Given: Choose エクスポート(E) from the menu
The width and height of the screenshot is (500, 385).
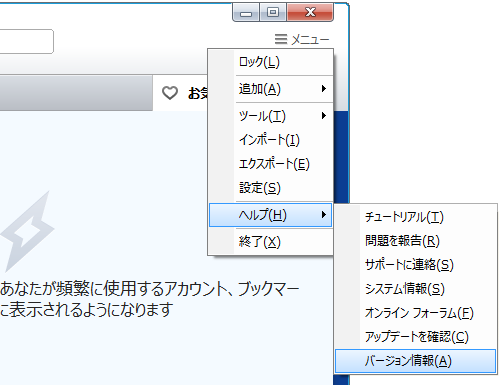Looking at the screenshot, I should click(271, 164).
